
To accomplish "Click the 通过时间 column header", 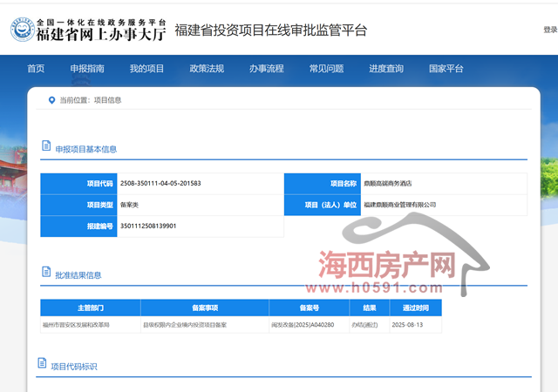I will click(416, 308).
